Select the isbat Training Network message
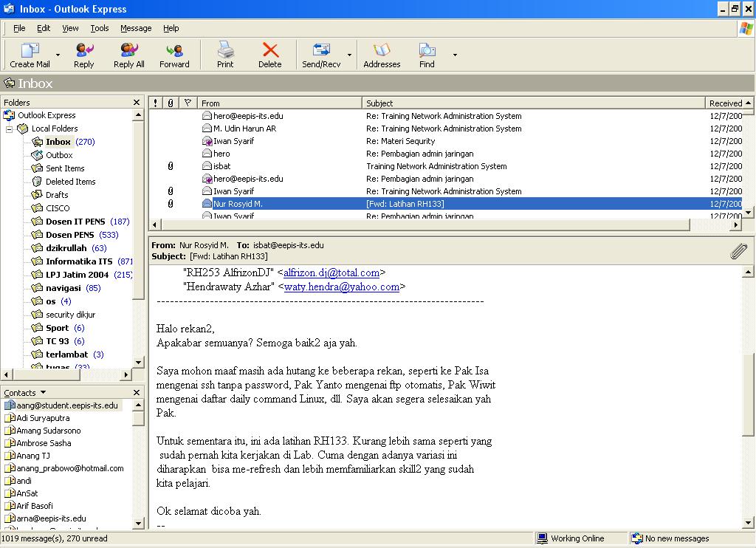This screenshot has height=548, width=756. tap(446, 166)
